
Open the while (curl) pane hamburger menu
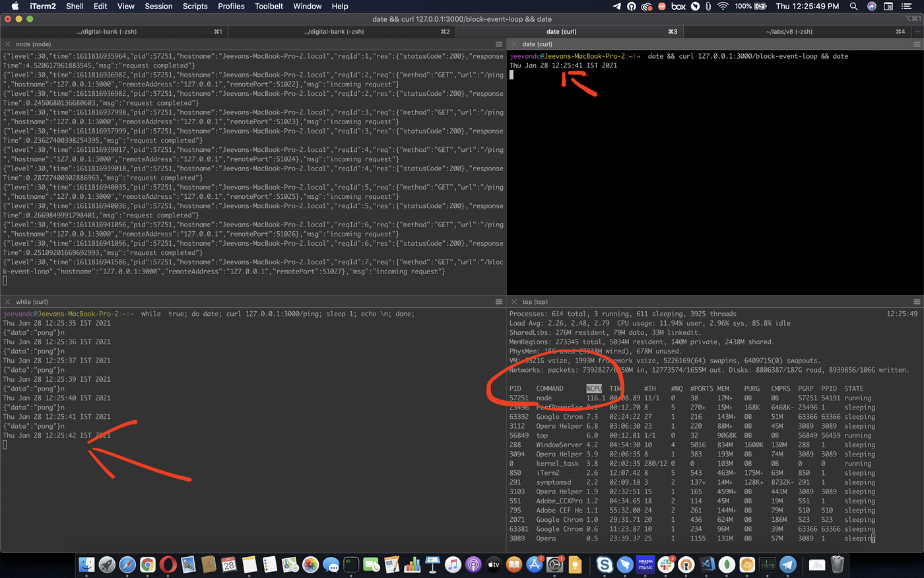point(499,301)
